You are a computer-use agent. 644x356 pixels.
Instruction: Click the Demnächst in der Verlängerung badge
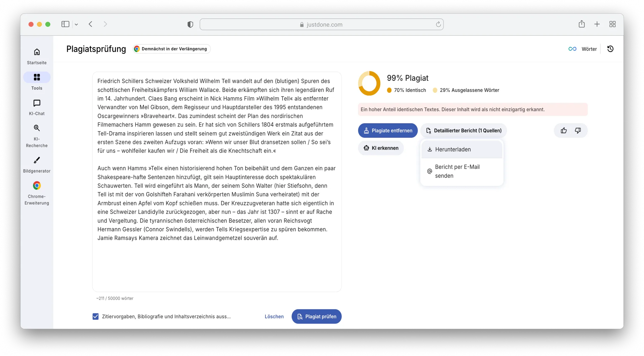click(171, 49)
